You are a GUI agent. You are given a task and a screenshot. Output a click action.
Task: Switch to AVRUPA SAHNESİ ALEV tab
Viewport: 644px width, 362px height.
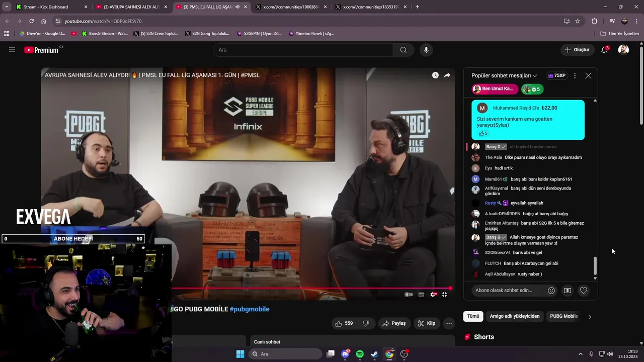pos(131,7)
